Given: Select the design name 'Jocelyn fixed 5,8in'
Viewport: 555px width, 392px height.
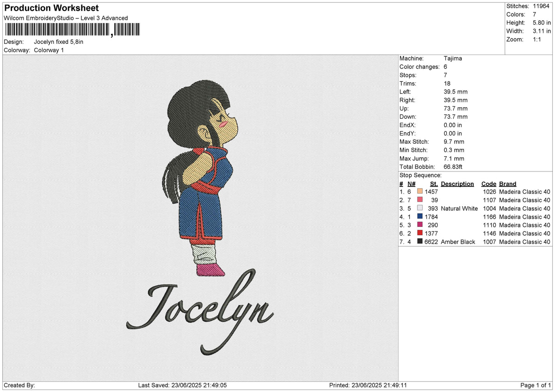Looking at the screenshot, I should (x=59, y=42).
